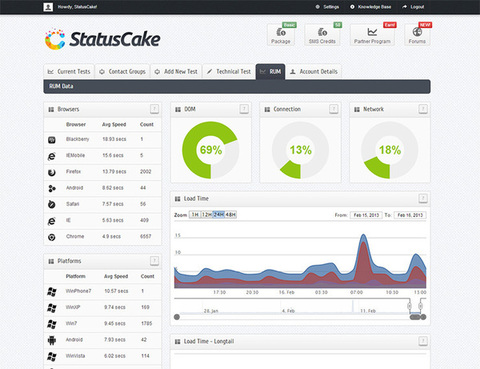Click the Logout link
The height and width of the screenshot is (369, 480).
413,7
